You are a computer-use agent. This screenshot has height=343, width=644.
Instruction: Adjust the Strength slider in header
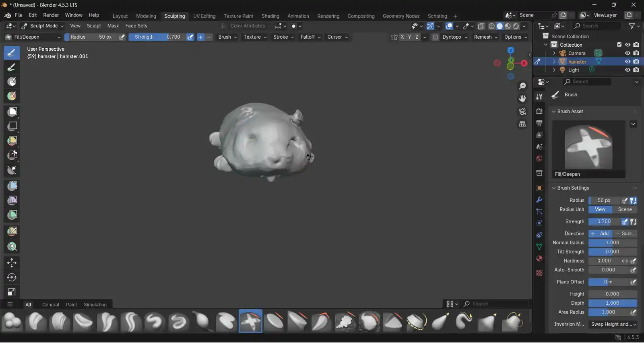point(157,37)
